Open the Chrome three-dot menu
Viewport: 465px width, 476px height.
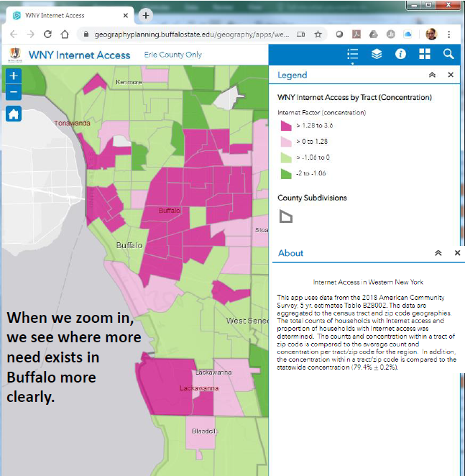[x=449, y=34]
